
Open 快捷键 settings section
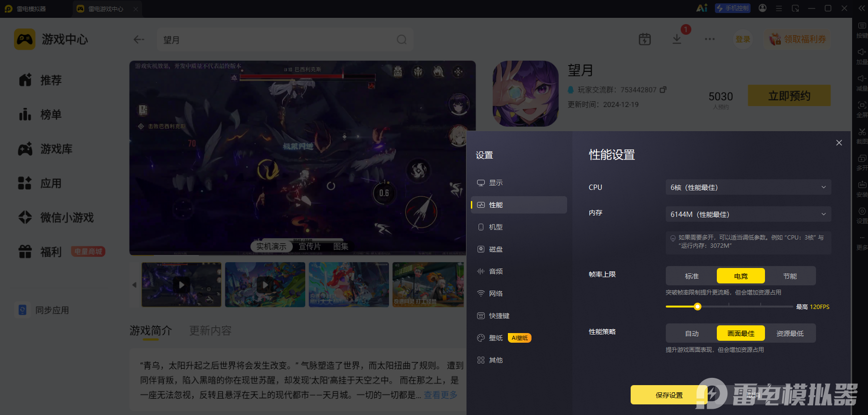tap(519, 316)
